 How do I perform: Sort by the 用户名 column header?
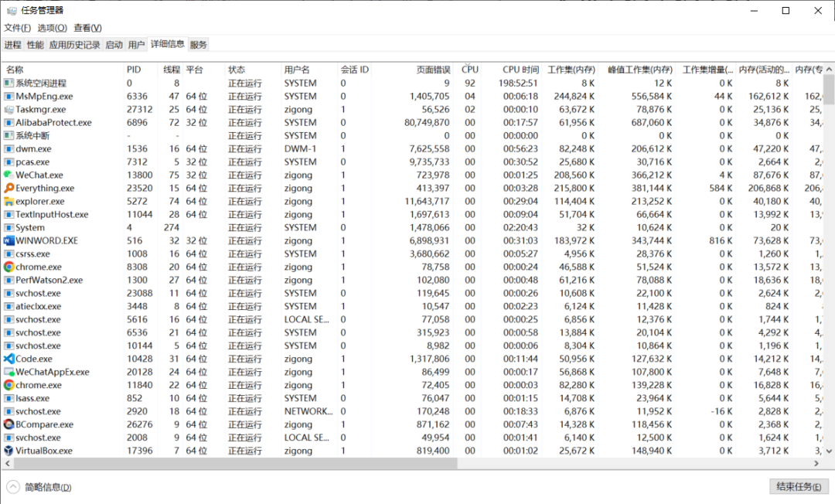pyautogui.click(x=308, y=70)
